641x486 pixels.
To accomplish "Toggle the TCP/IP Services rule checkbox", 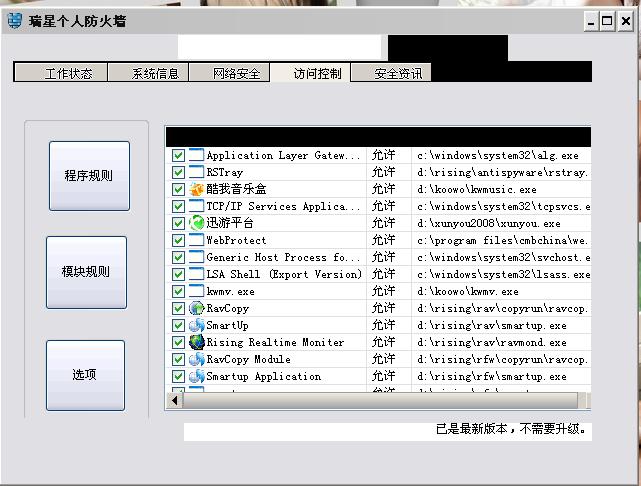I will click(178, 206).
